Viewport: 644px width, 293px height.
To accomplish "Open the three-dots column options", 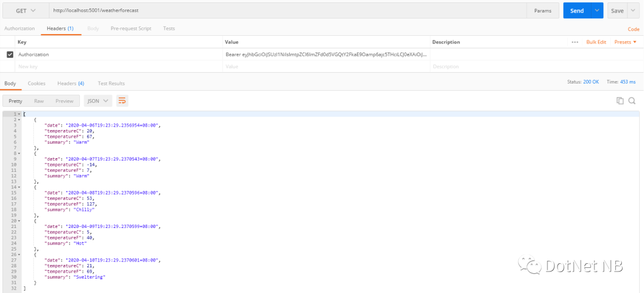I will [x=575, y=42].
